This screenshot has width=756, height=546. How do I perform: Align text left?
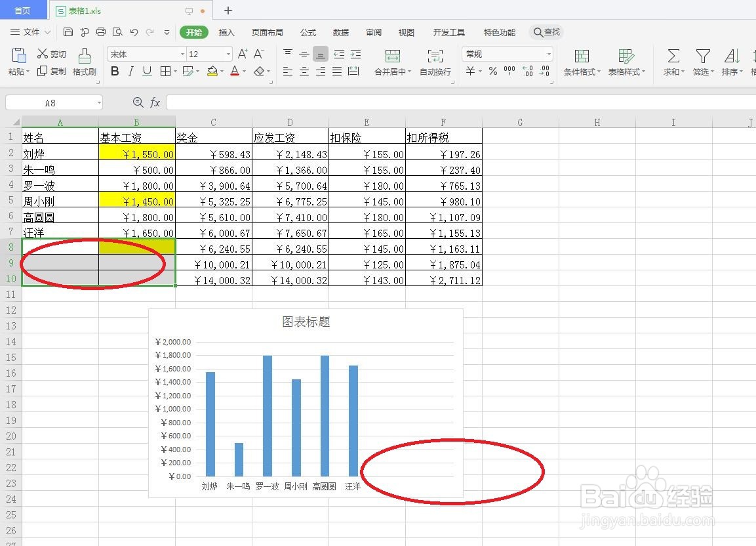(288, 72)
